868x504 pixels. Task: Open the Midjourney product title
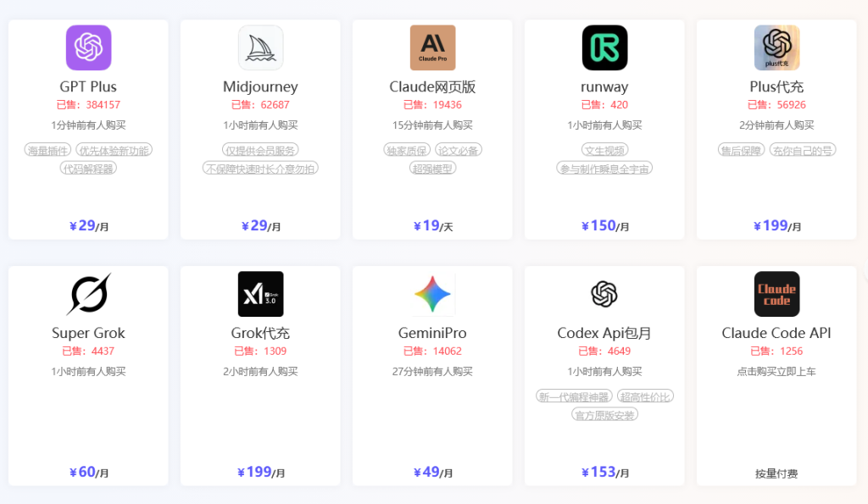[261, 87]
